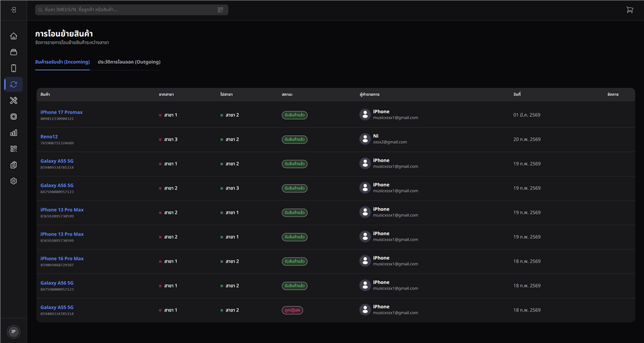Open the store inventory sidebar icon
644x343 pixels.
(x=14, y=52)
